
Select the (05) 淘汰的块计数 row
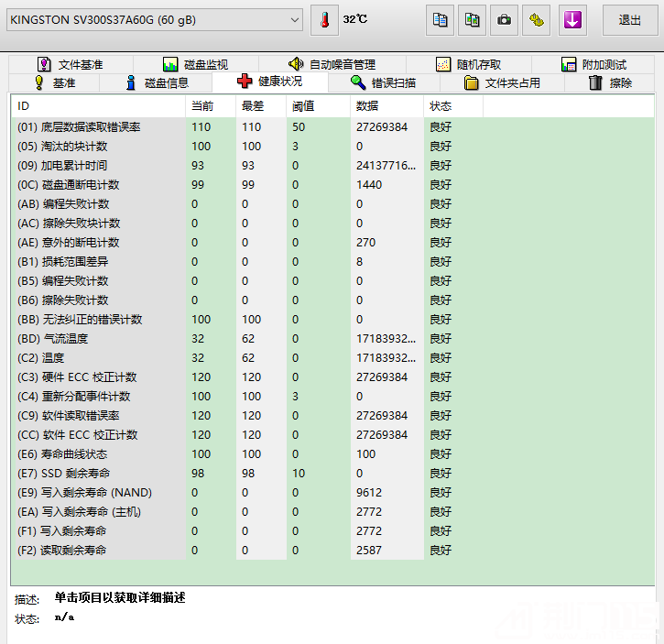pyautogui.click(x=332, y=147)
